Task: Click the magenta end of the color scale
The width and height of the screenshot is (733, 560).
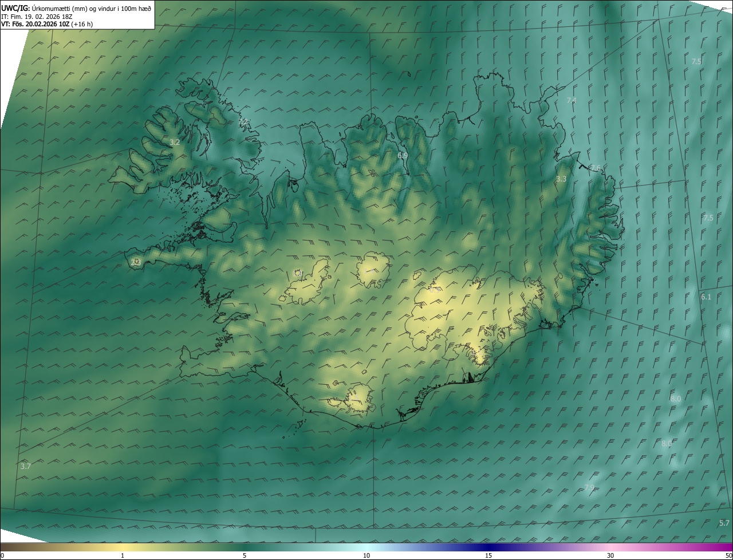Action: pyautogui.click(x=723, y=547)
